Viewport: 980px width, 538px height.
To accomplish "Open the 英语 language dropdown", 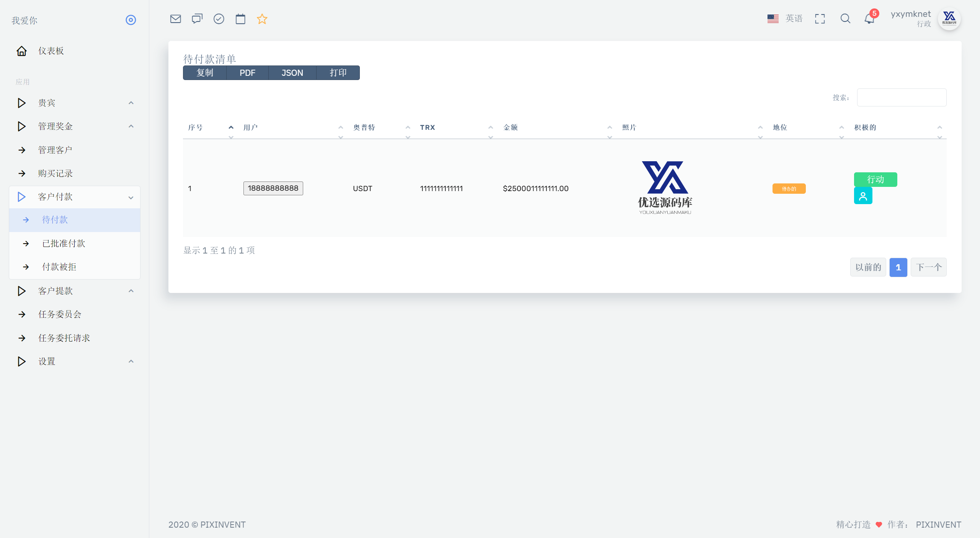I will 785,18.
